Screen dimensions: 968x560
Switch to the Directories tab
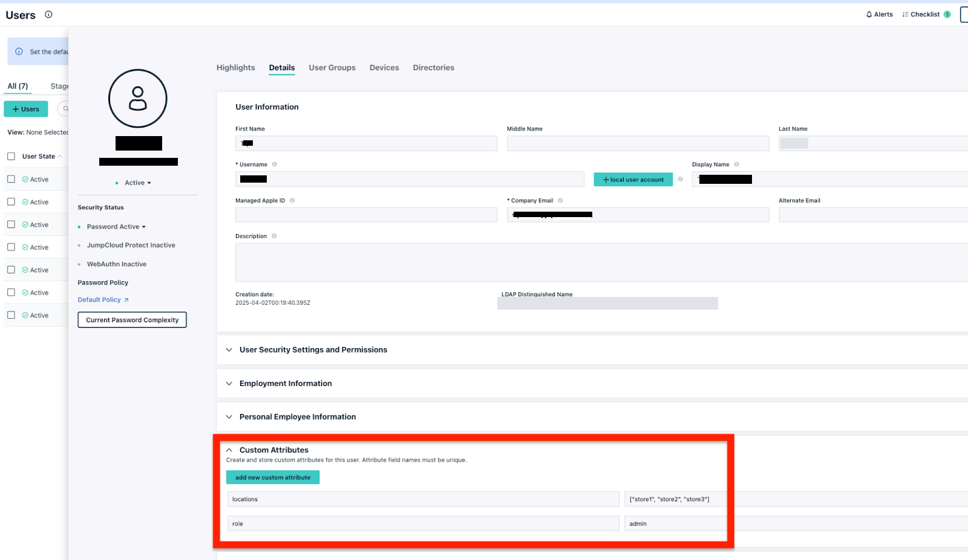click(433, 68)
